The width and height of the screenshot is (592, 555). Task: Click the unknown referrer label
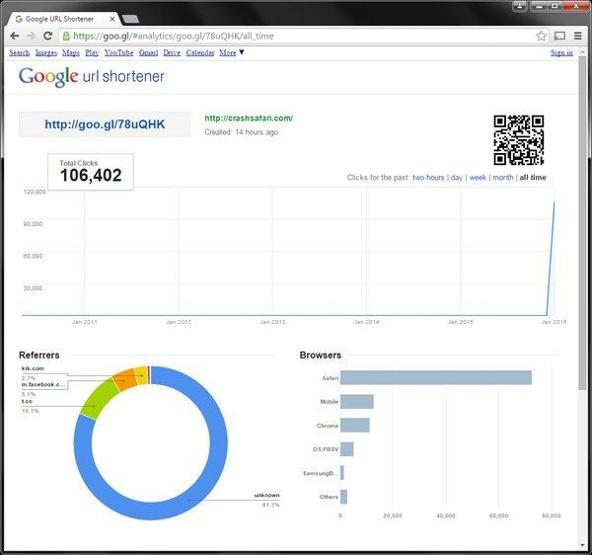267,495
